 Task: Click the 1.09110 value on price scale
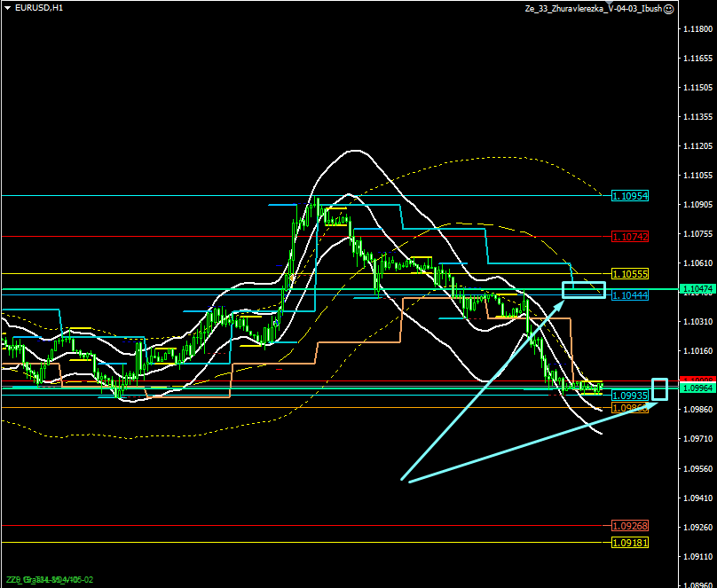click(x=698, y=556)
